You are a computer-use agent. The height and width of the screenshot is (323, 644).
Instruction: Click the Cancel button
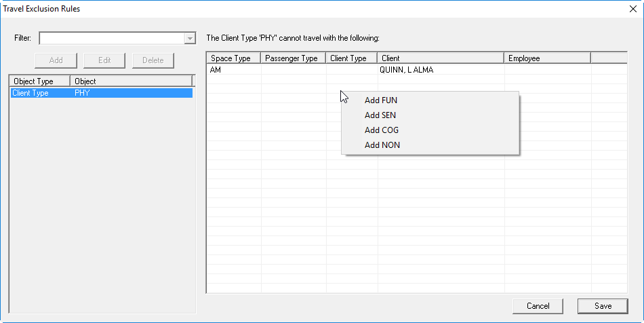pyautogui.click(x=538, y=306)
